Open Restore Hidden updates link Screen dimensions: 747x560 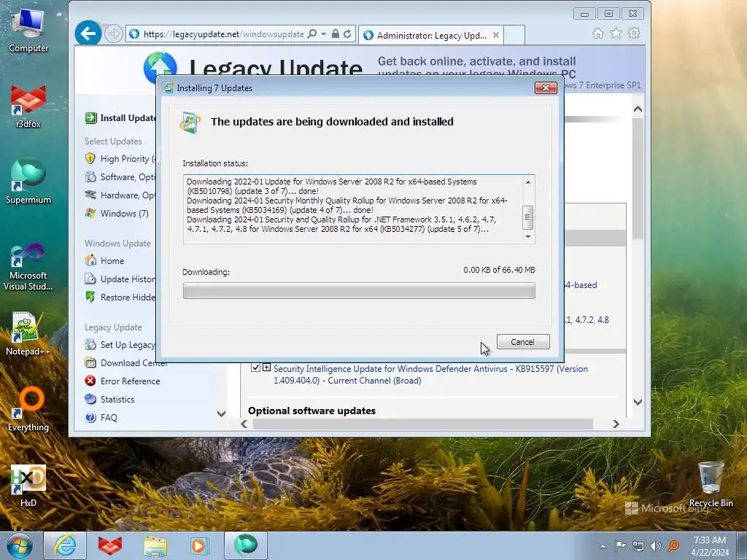pyautogui.click(x=120, y=297)
